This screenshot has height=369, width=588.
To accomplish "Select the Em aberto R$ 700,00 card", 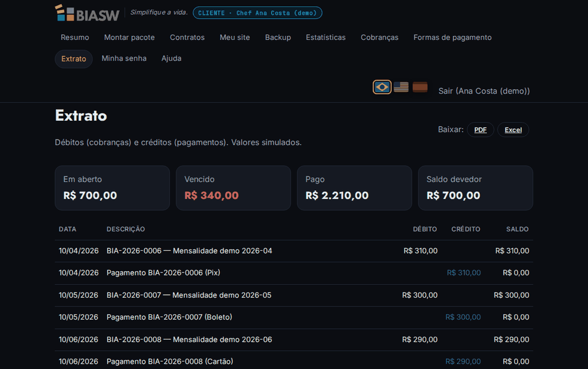I will coord(112,188).
